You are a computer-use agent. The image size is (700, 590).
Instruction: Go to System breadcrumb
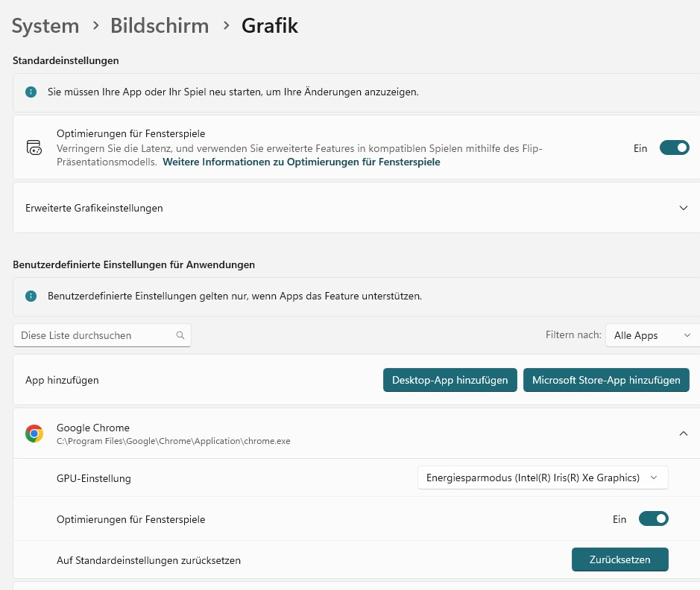45,26
